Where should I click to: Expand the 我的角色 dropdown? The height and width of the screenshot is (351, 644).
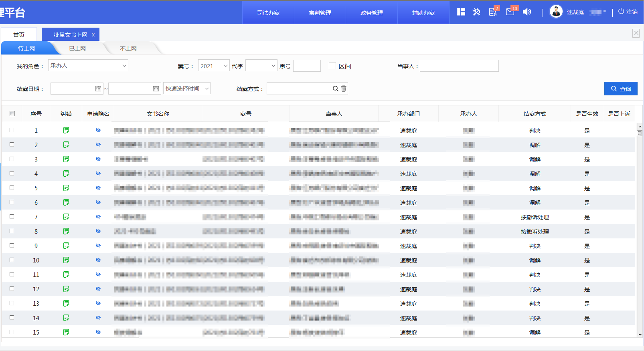click(x=88, y=66)
